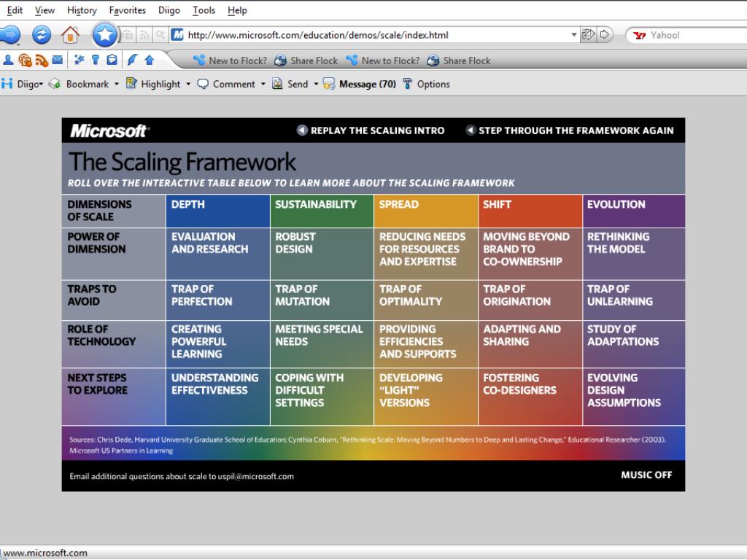Click the Diigo Comment bubble icon
This screenshot has height=560, width=747.
pyautogui.click(x=203, y=84)
